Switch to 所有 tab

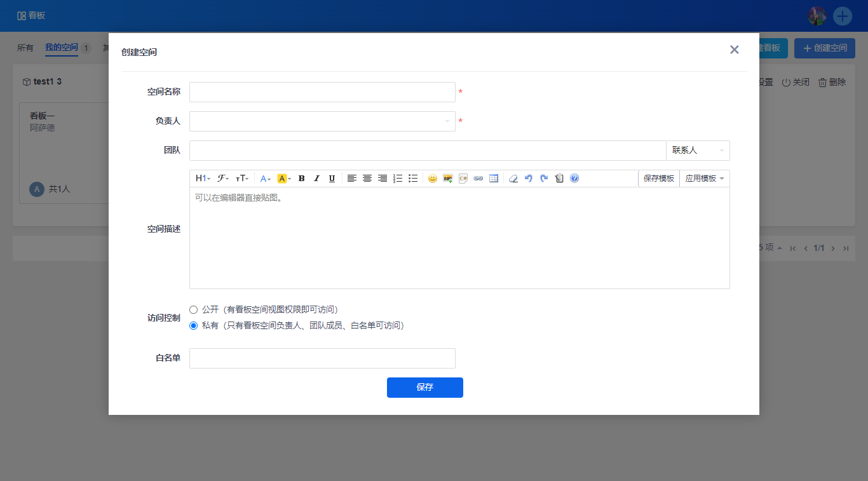click(25, 48)
